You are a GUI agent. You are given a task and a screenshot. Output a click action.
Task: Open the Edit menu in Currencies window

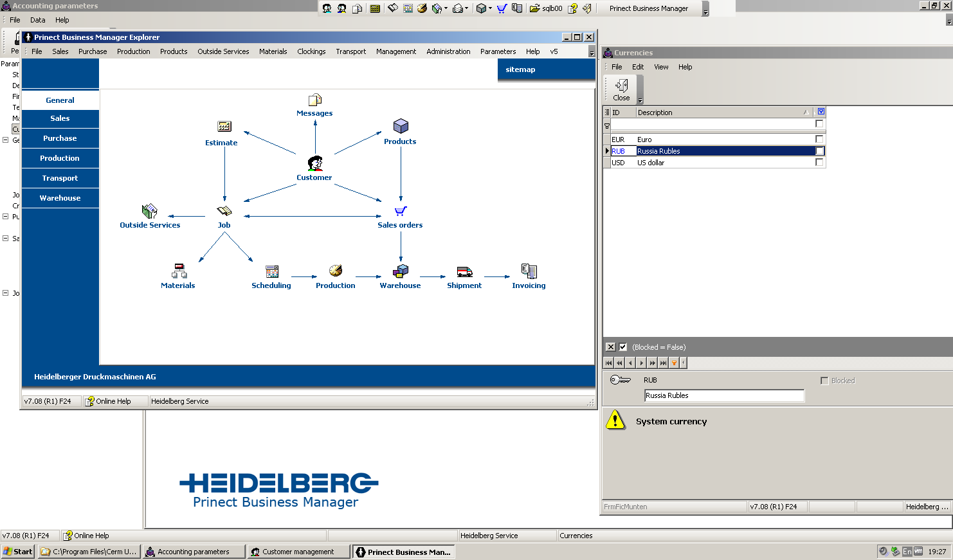click(x=638, y=67)
